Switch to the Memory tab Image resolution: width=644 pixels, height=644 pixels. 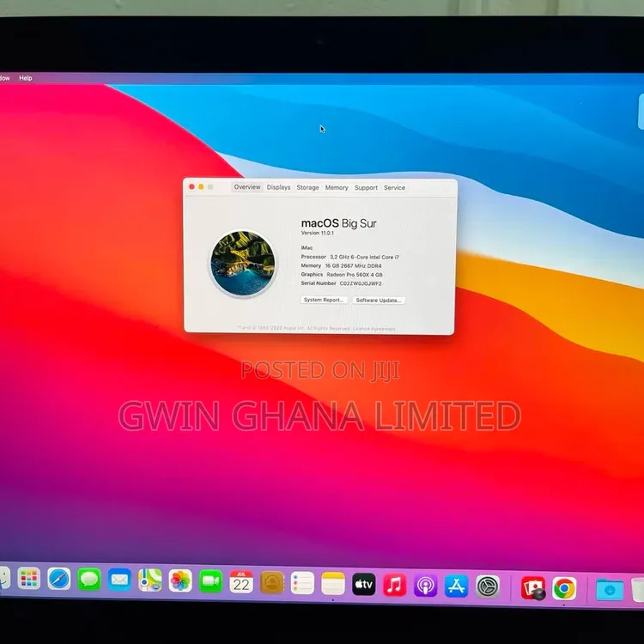click(337, 188)
